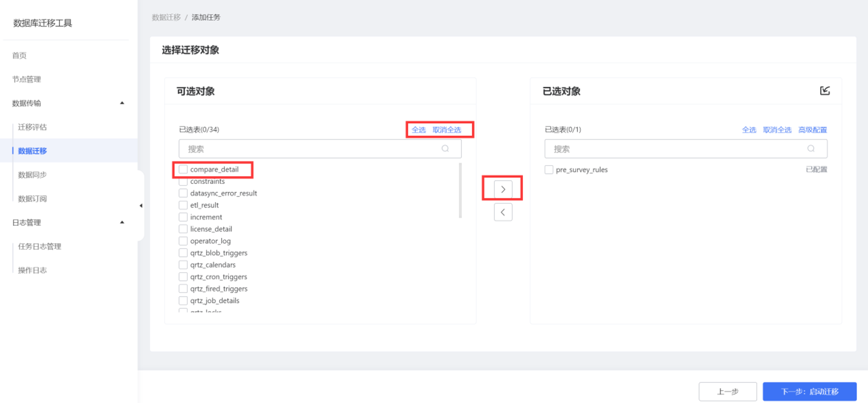
Task: Open 数据订阅 in the sidebar
Action: pyautogui.click(x=32, y=199)
